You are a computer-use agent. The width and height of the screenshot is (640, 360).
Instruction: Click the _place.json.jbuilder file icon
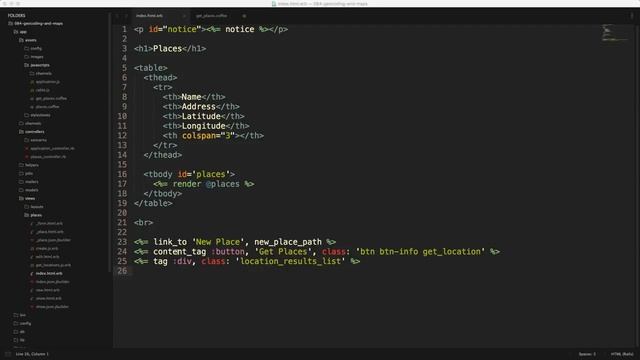click(x=32, y=240)
